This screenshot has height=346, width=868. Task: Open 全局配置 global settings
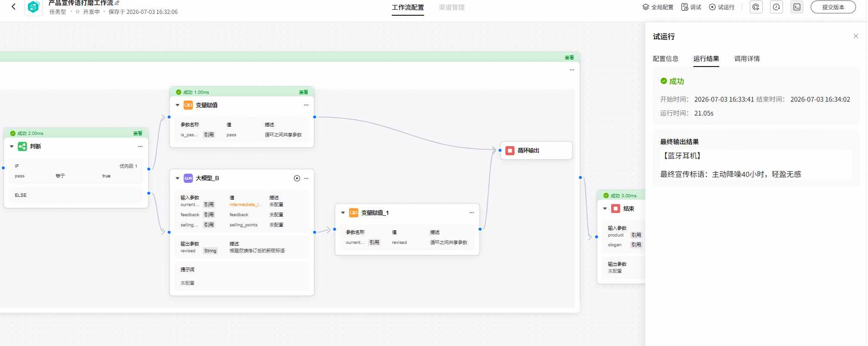658,7
